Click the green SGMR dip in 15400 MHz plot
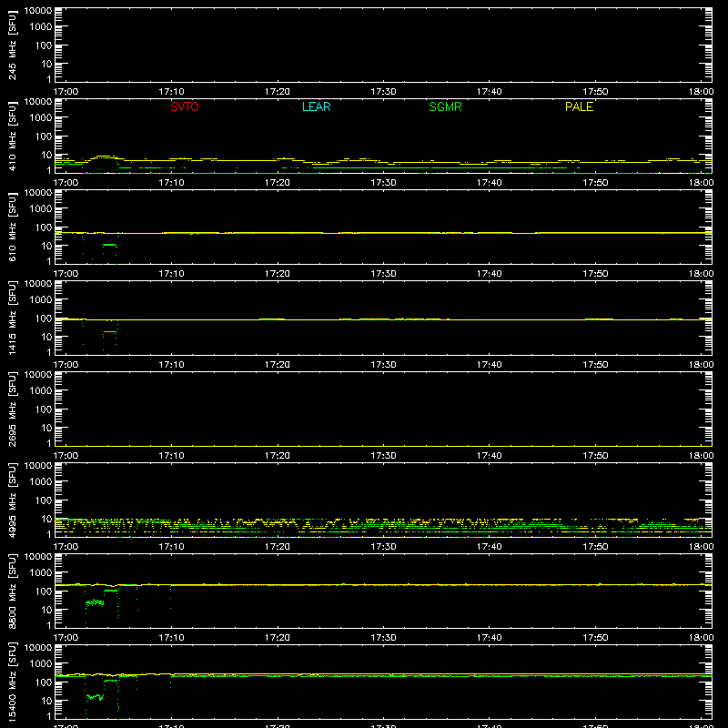728x728 pixels. tap(96, 697)
